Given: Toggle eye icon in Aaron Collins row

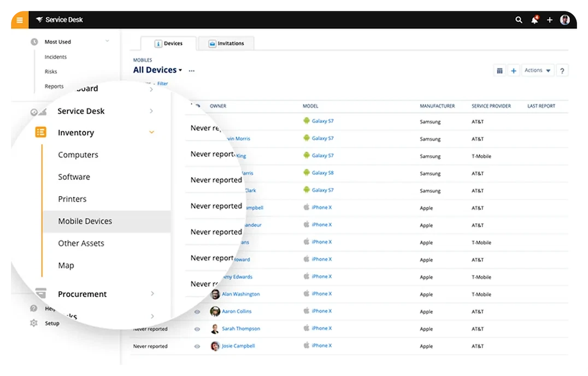Looking at the screenshot, I should coord(197,312).
